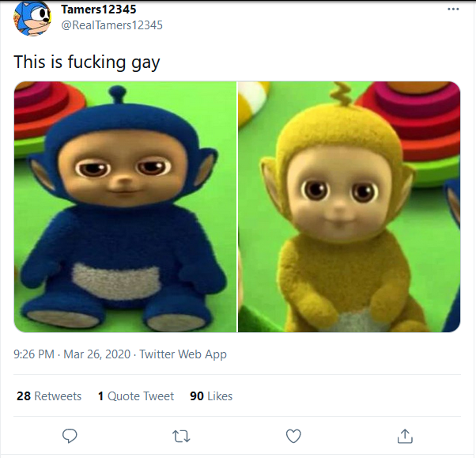Click the retweet arrows icon
The height and width of the screenshot is (458, 476).
click(181, 436)
